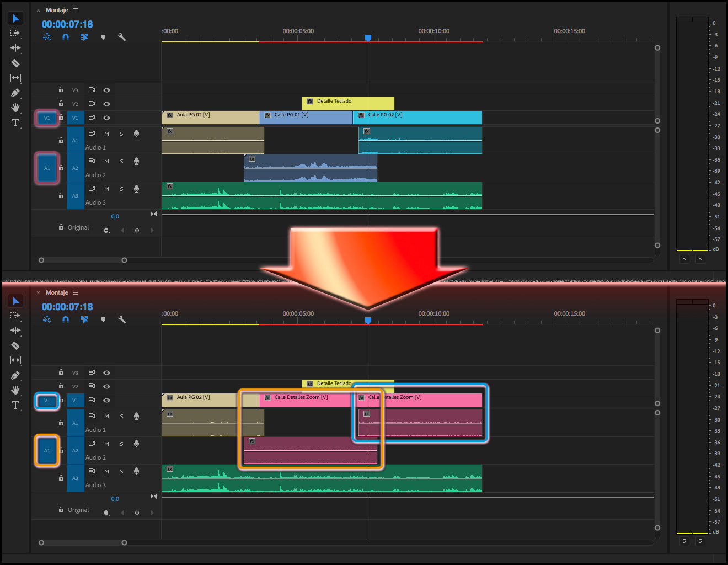Activate Ripple Edit tool in the upper toolbar

[x=15, y=48]
